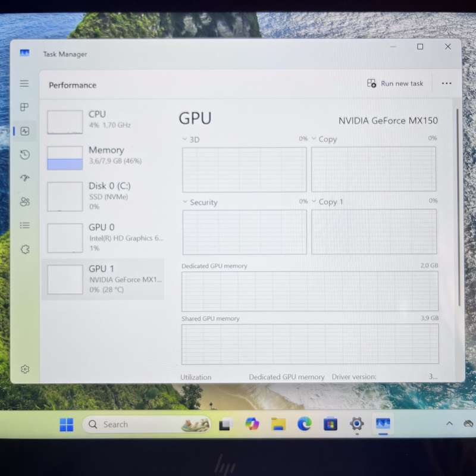Image resolution: width=476 pixels, height=476 pixels.
Task: Select GPU 0 Intel HD Graphics entry
Action: pos(103,237)
